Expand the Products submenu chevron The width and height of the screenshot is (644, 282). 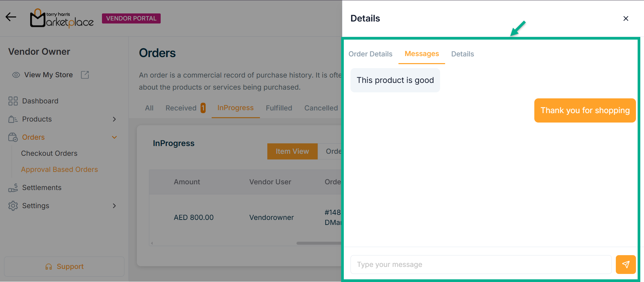click(114, 119)
